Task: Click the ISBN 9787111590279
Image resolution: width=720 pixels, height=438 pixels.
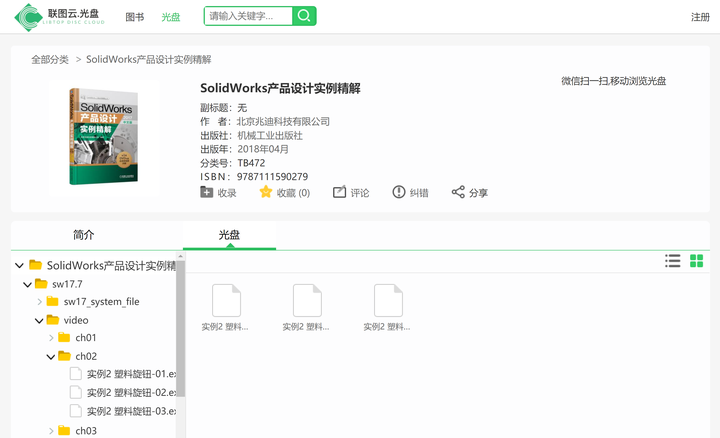Action: pyautogui.click(x=272, y=177)
